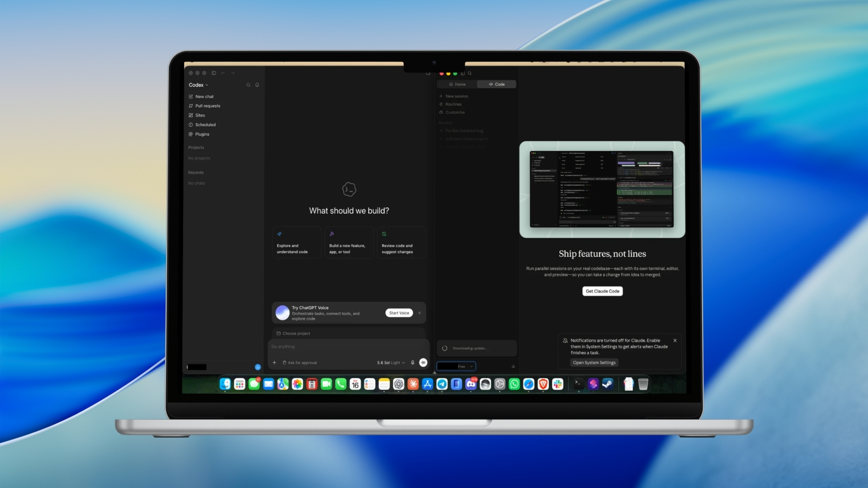
Task: Select the Recents heading in Codex
Action: point(196,173)
